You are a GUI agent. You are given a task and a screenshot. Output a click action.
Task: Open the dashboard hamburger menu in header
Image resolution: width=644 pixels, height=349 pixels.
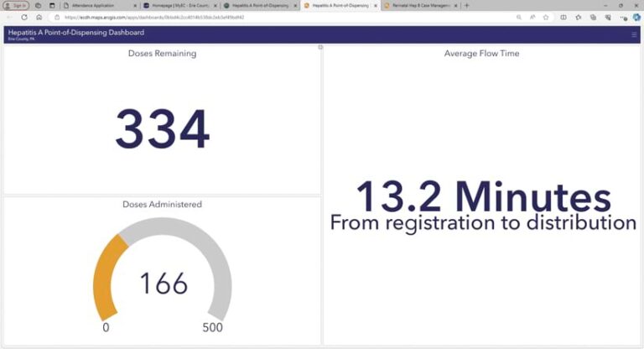(634, 35)
